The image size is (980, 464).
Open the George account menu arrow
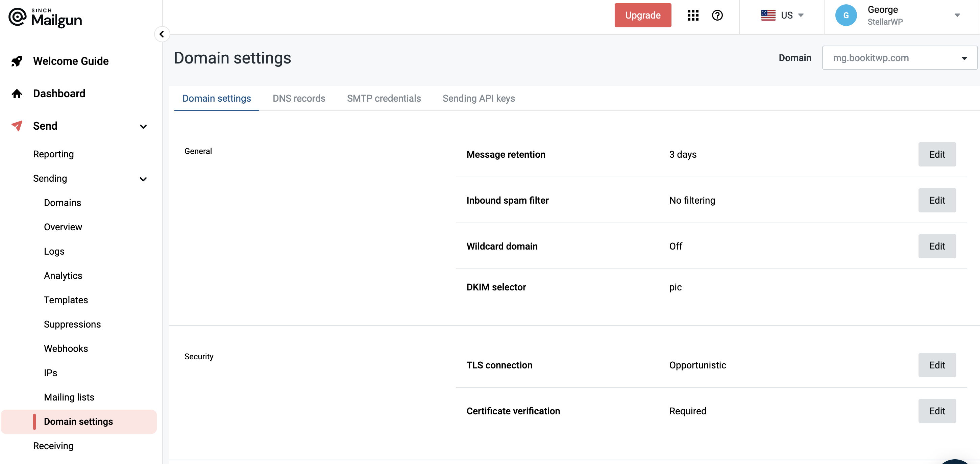[x=957, y=15]
